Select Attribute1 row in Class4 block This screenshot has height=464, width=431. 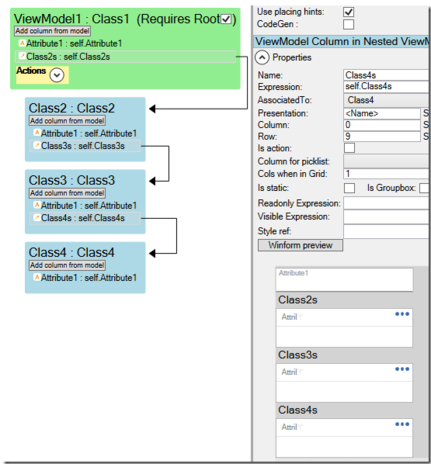click(x=85, y=278)
